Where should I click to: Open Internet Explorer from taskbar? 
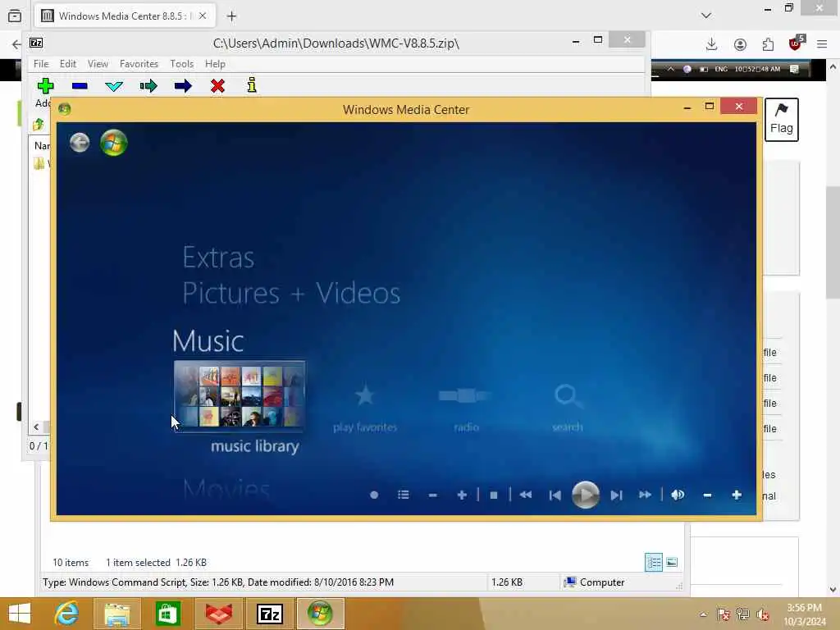66,614
